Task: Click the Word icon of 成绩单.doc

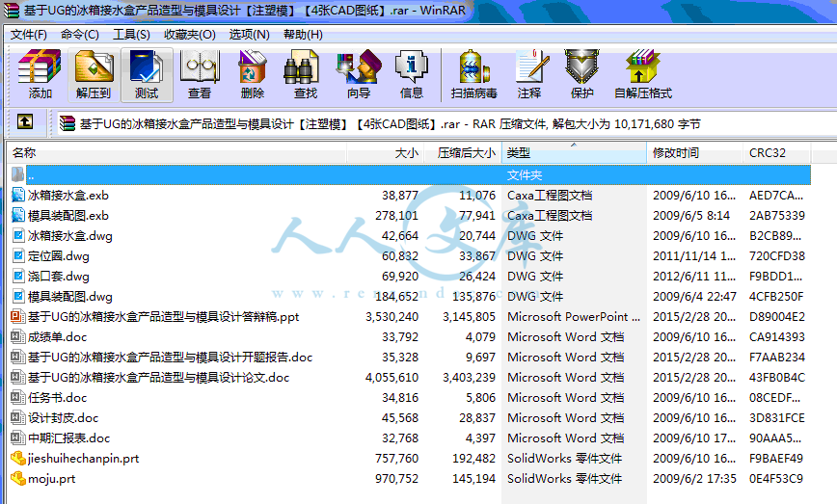Action: 18,337
